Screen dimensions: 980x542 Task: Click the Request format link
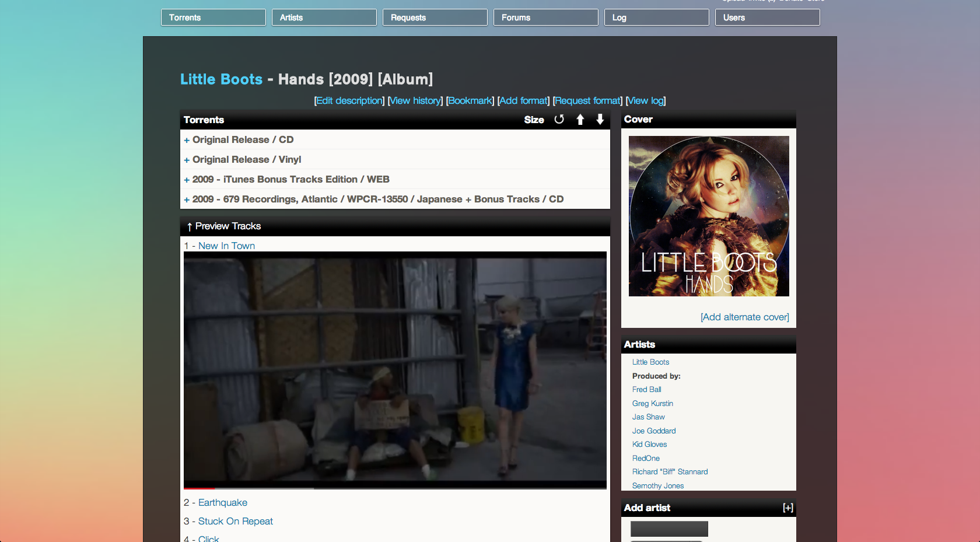[587, 100]
